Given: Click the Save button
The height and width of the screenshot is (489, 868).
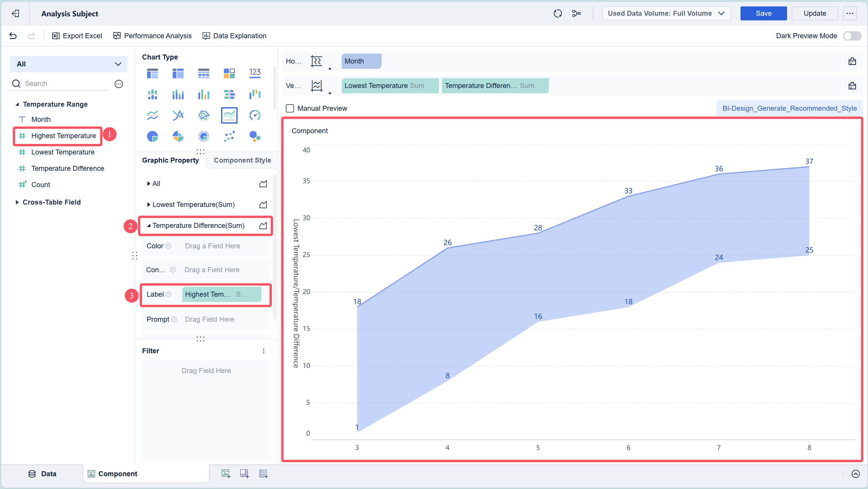Looking at the screenshot, I should click(x=763, y=13).
